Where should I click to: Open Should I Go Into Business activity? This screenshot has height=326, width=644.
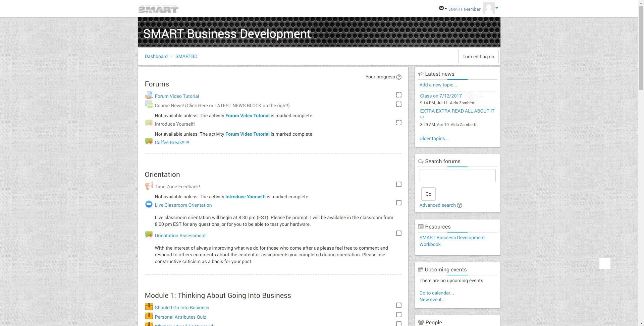coord(182,308)
